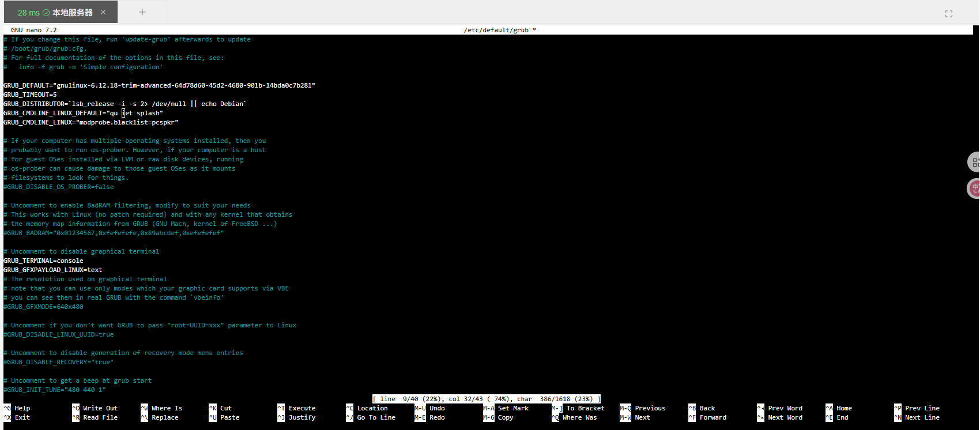Click the Location shortcut label

tap(372, 408)
